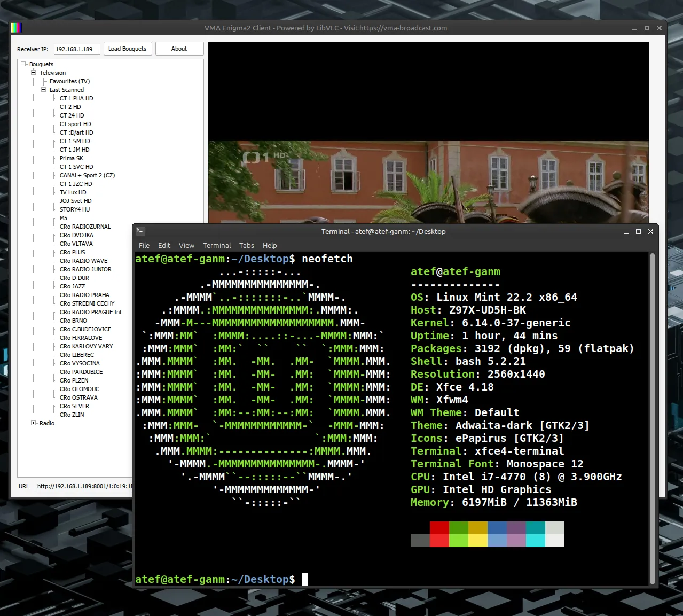The height and width of the screenshot is (616, 683).
Task: Collapse the Bouquets tree root
Action: 23,64
